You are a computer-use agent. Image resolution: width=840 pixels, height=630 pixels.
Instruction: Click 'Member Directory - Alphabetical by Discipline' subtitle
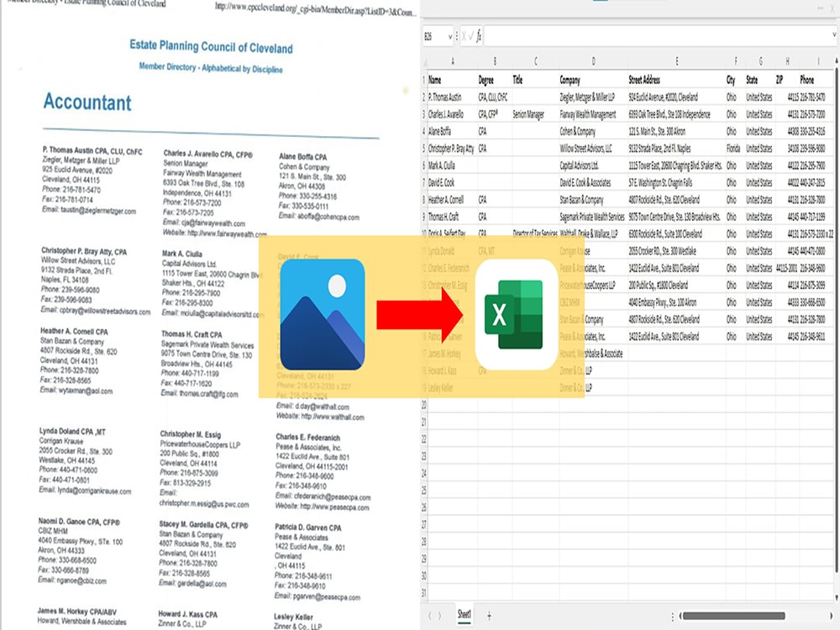pyautogui.click(x=211, y=67)
